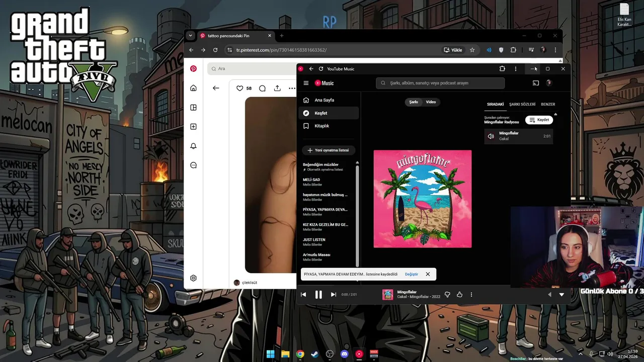Open Pinterest notifications bell
Viewport: 644px width, 362px height.
(193, 146)
